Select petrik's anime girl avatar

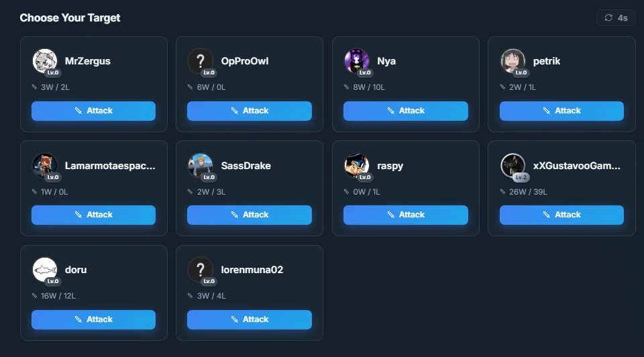pos(513,61)
